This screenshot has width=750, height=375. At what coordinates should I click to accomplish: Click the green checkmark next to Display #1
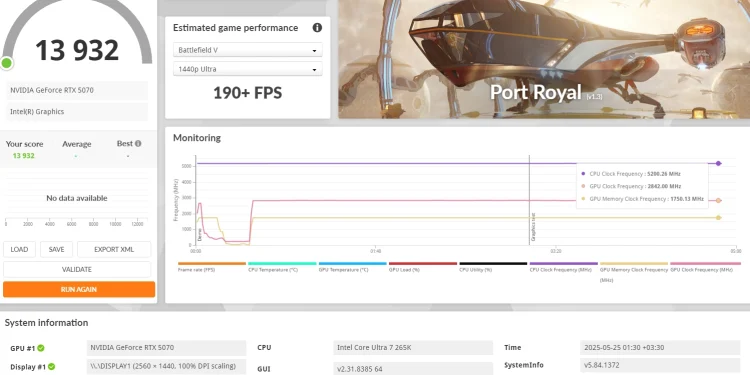pos(51,367)
